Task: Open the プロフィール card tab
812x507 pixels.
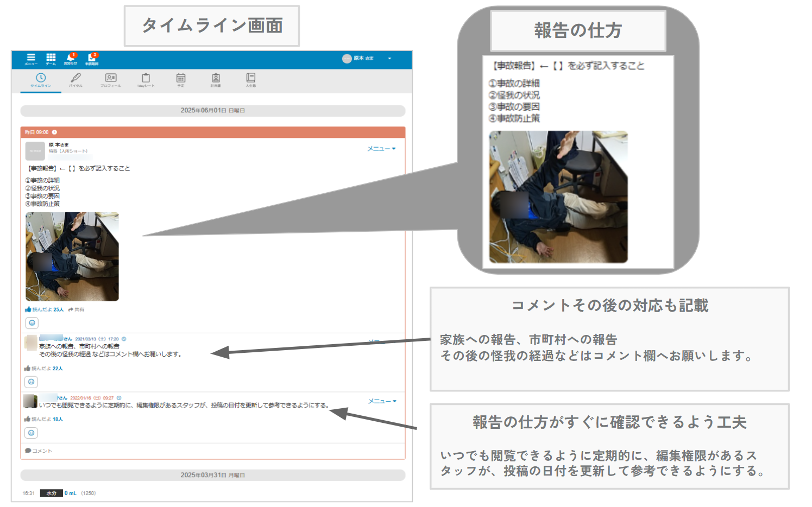Action: 111,80
